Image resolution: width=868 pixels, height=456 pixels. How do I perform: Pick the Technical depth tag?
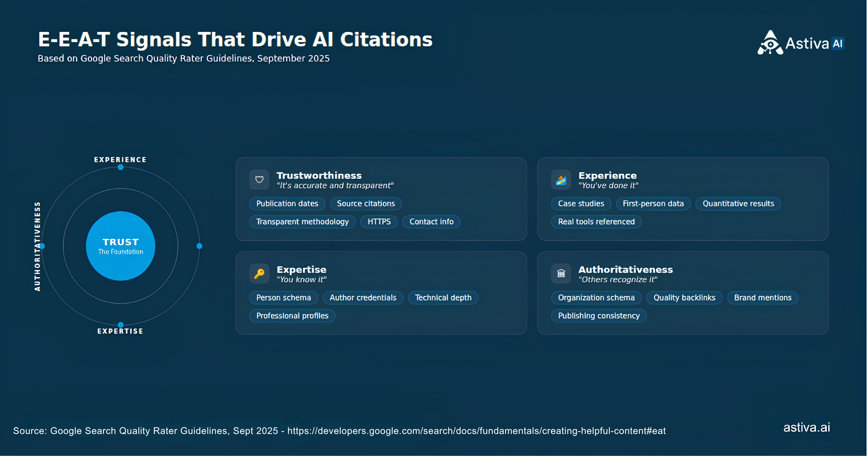pos(443,298)
